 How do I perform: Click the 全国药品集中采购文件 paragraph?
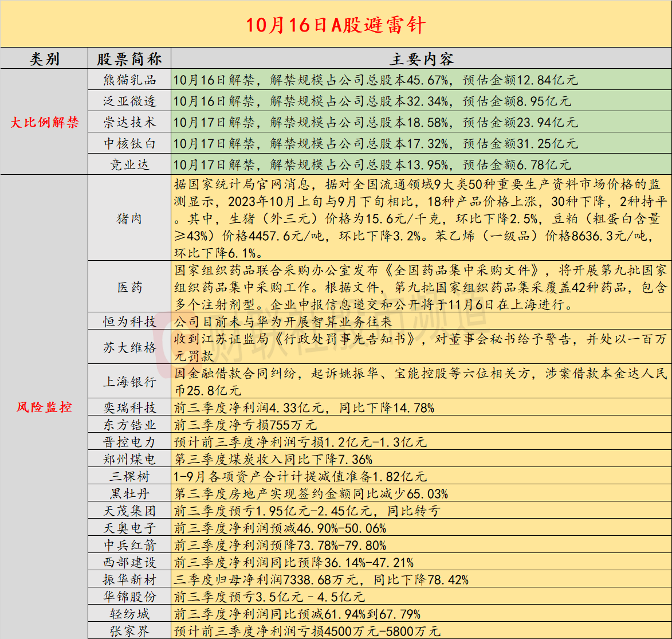click(421, 287)
